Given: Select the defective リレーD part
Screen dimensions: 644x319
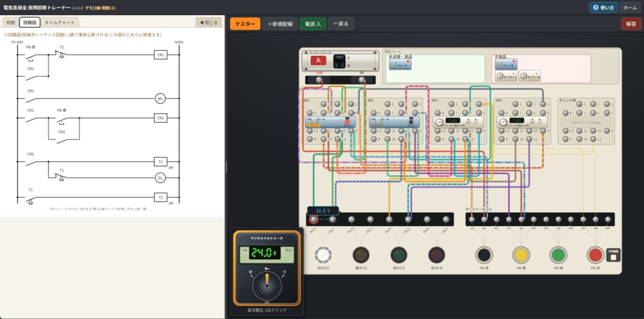Looking at the screenshot, I should point(506,65).
